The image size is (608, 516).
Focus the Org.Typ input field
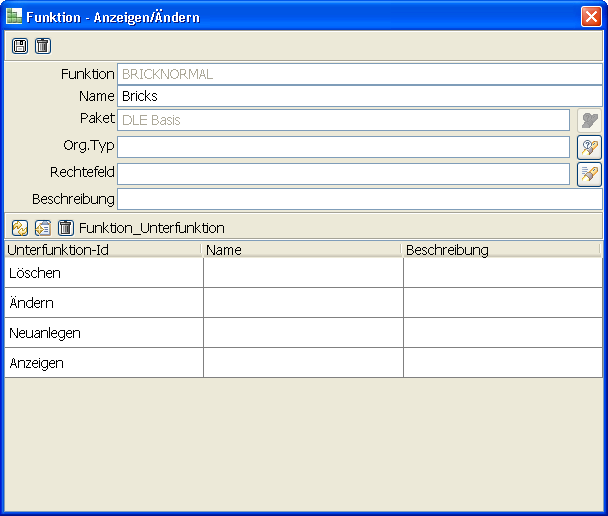pyautogui.click(x=343, y=147)
